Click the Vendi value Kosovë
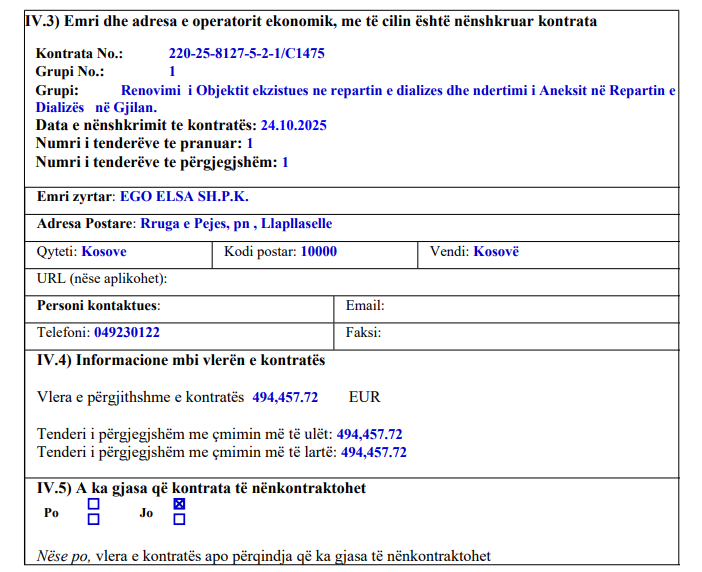702x572 pixels. [x=496, y=252]
